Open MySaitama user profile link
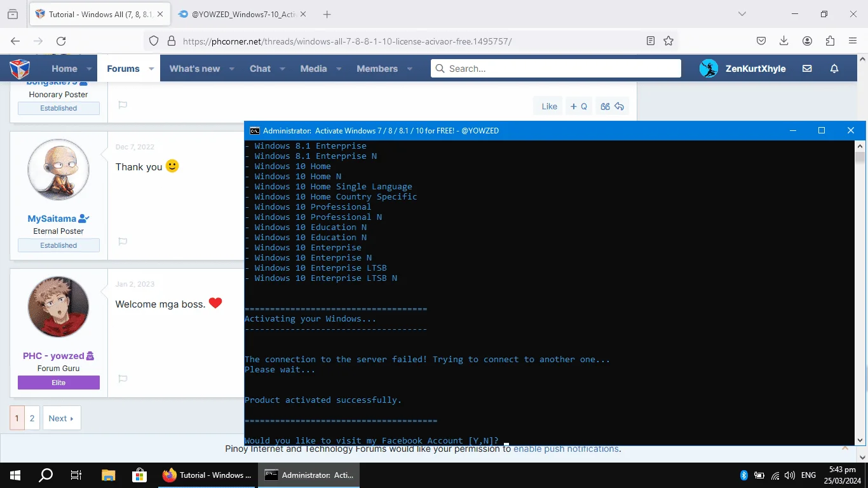The image size is (868, 488). pyautogui.click(x=52, y=219)
